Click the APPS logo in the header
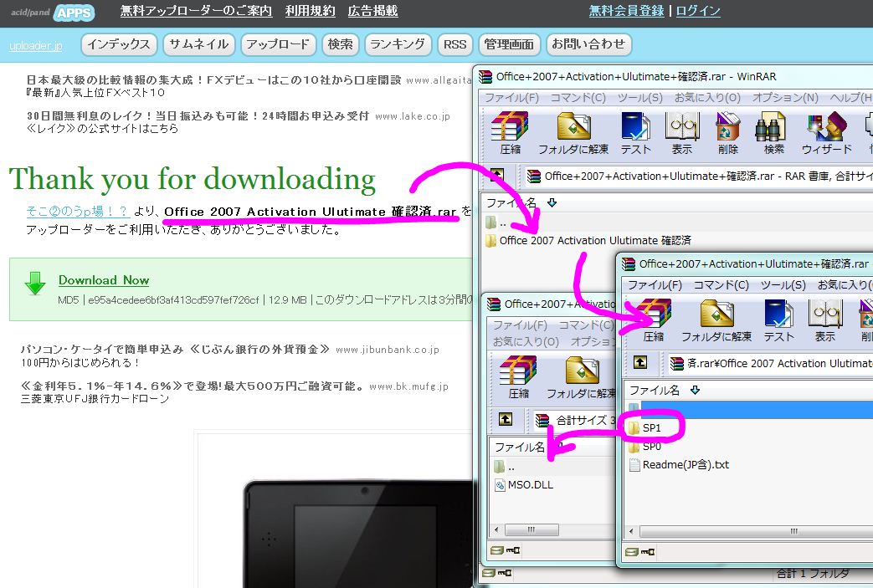Screen dimensions: 873x588 tap(74, 13)
